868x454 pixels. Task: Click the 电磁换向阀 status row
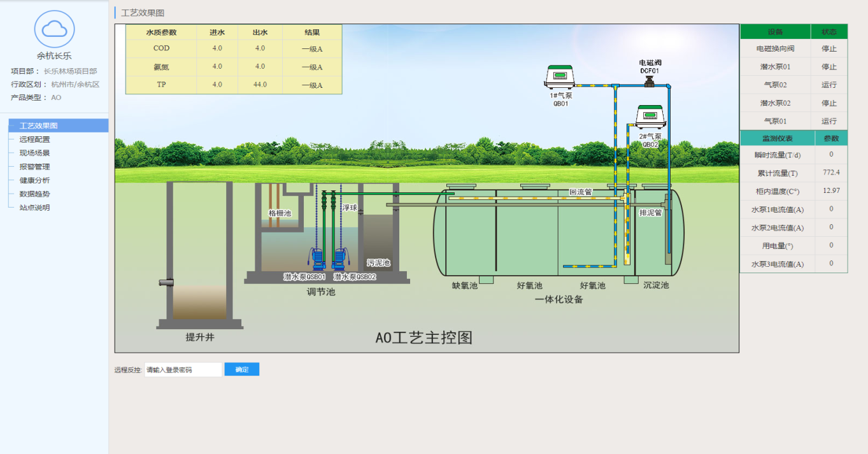[775, 48]
